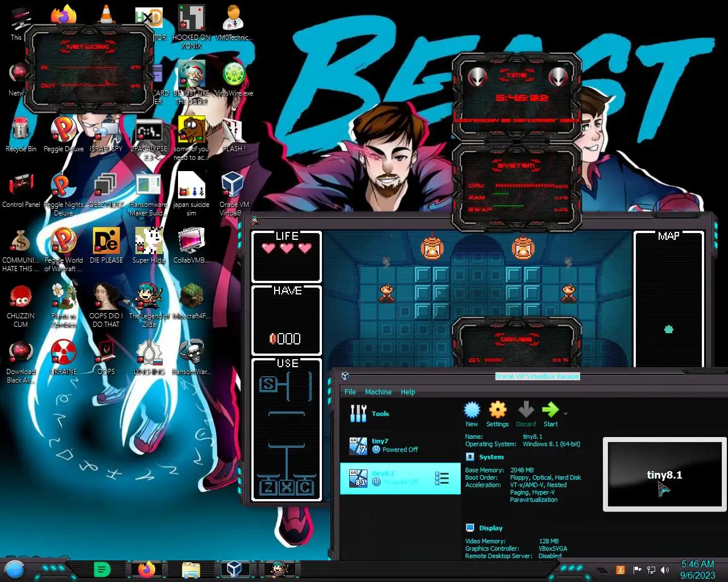
Task: Open Peggle World of Warcraft icon
Action: point(64,250)
